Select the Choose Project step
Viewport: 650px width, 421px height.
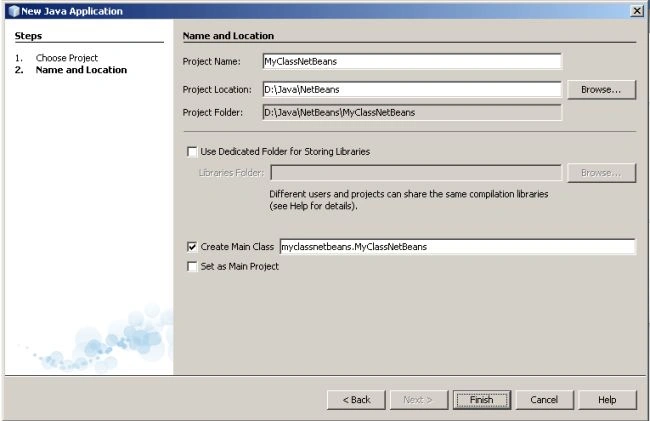[x=67, y=58]
